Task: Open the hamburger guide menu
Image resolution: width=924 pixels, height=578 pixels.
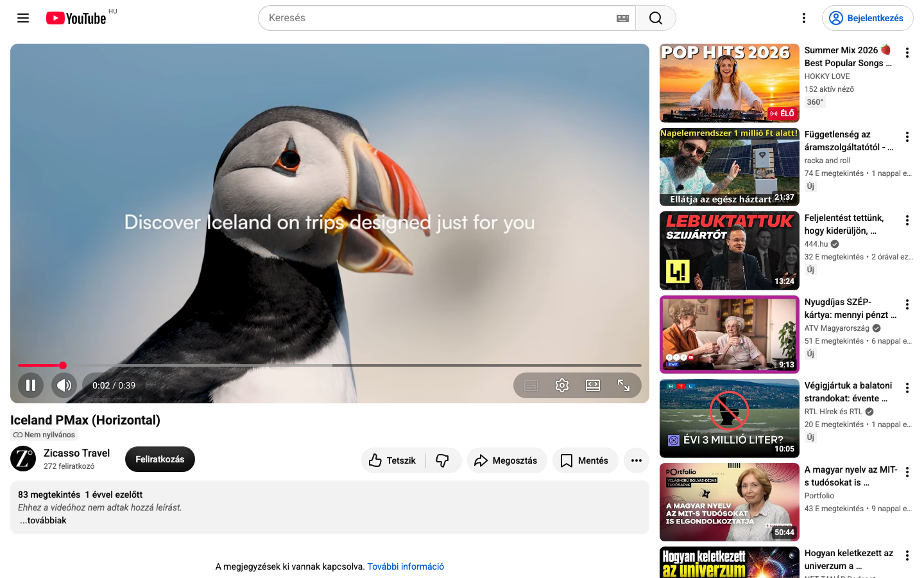Action: (23, 18)
